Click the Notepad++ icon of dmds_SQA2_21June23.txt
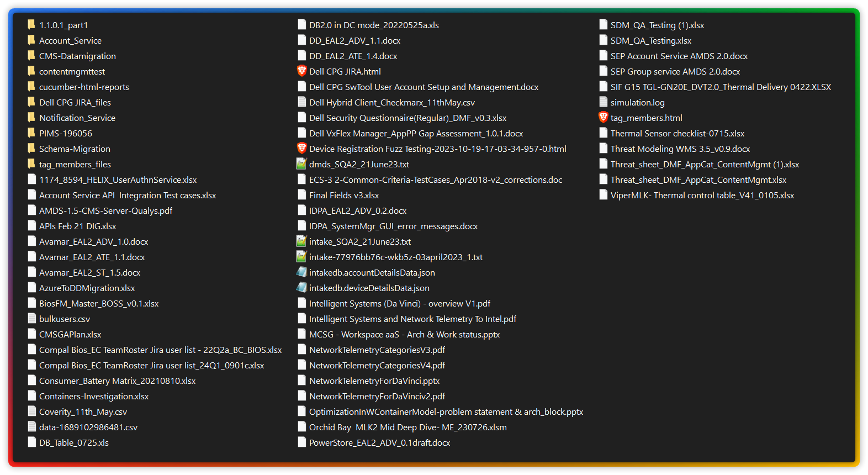Image resolution: width=868 pixels, height=475 pixels. click(301, 163)
